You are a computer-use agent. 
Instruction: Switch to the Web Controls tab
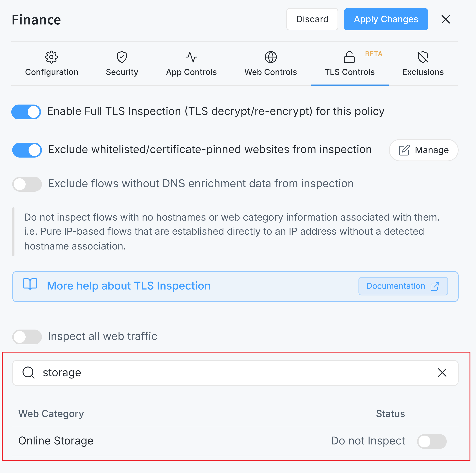pyautogui.click(x=270, y=72)
